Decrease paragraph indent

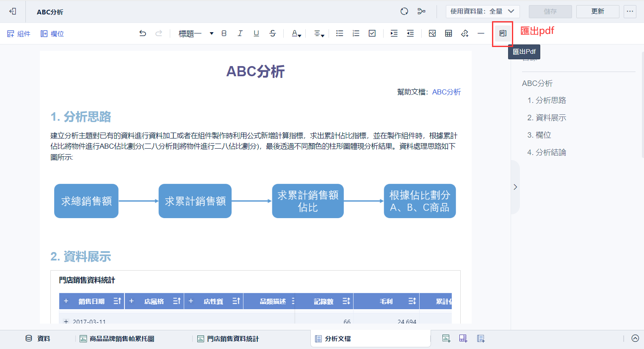pos(410,33)
